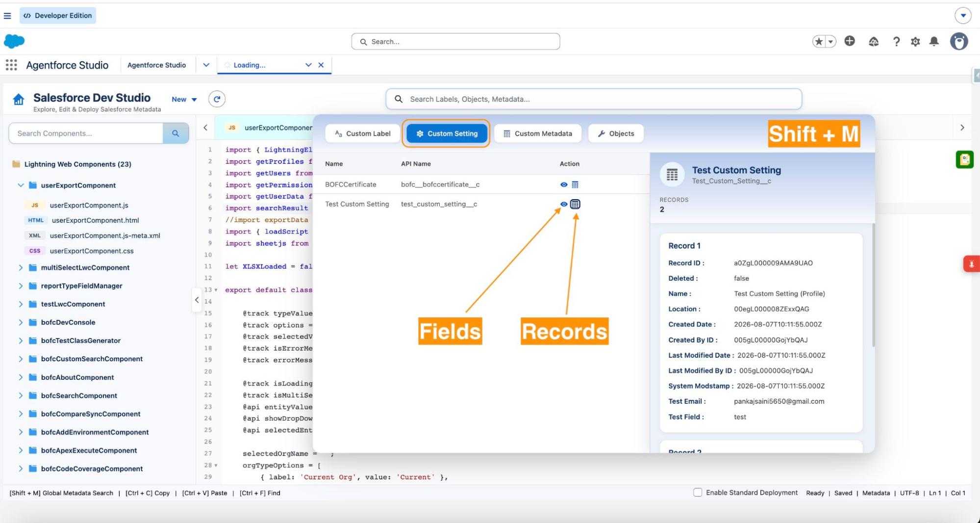Screen dimensions: 980x523
Task: Click the green clipboard side button
Action: (964, 159)
